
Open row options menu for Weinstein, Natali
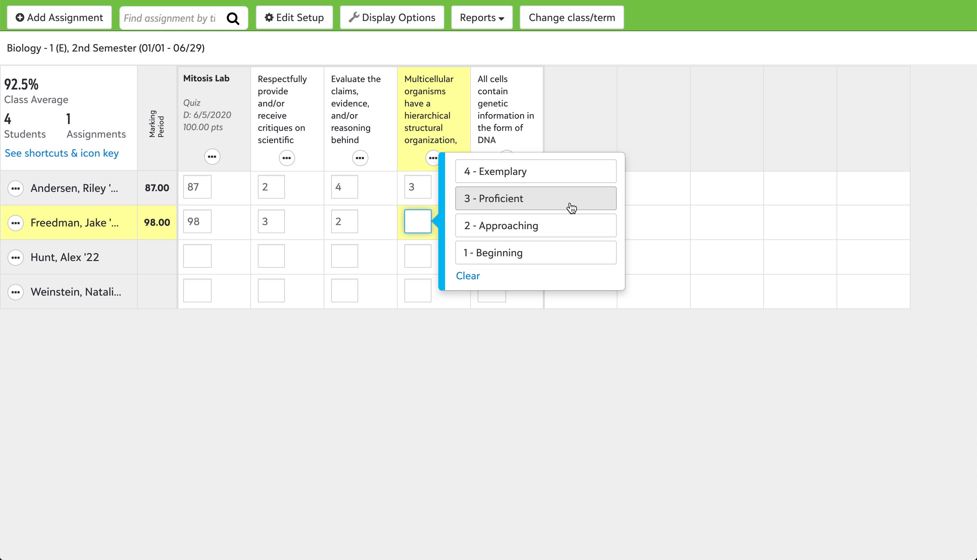point(16,292)
